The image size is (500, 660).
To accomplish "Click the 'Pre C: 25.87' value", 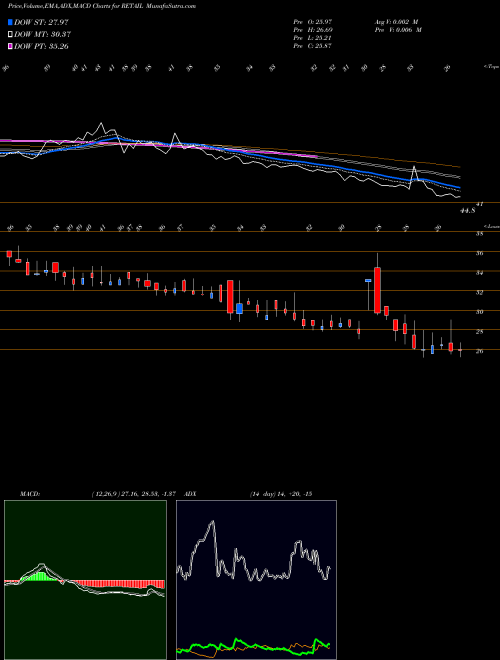I will tap(313, 46).
